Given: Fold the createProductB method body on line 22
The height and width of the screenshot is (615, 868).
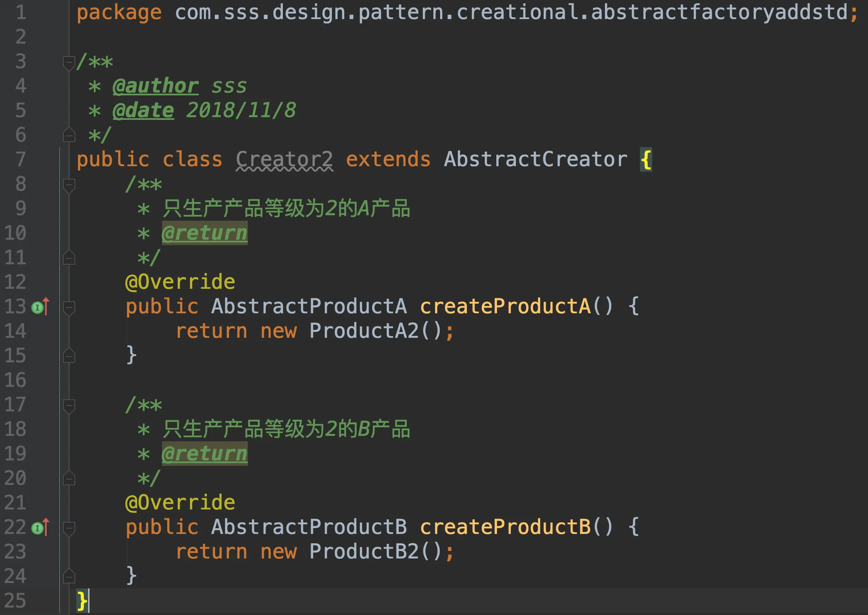Looking at the screenshot, I should click(68, 527).
